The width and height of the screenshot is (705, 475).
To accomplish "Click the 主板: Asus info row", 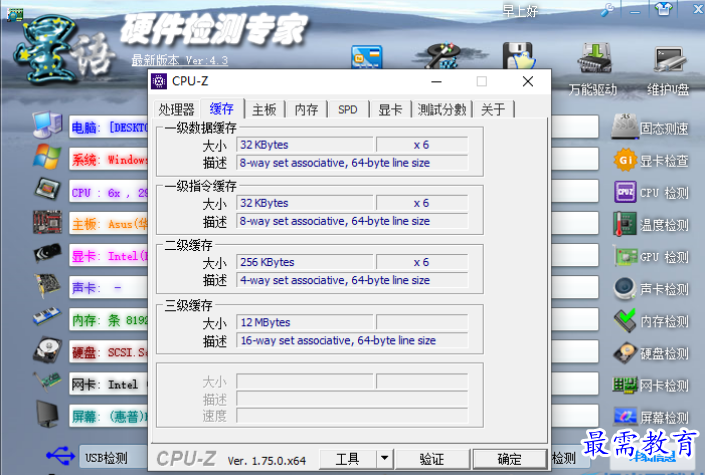I will pyautogui.click(x=108, y=224).
